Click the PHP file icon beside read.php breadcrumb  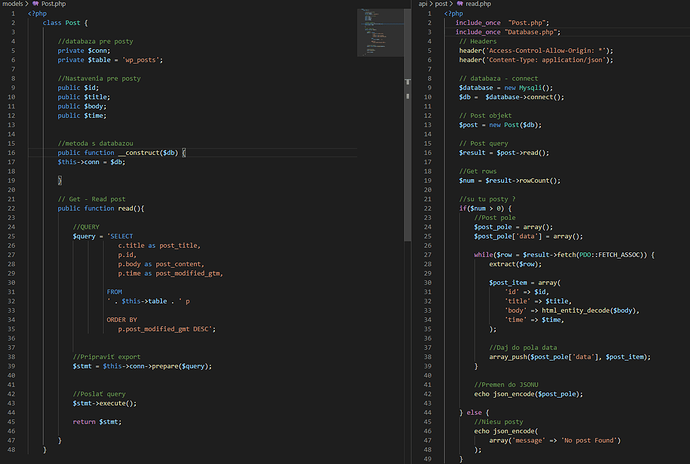point(460,4)
